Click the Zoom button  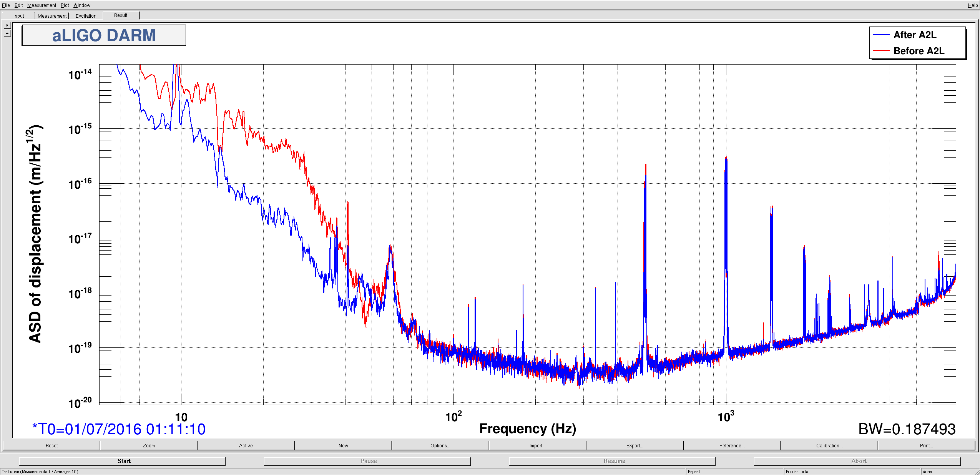click(149, 445)
